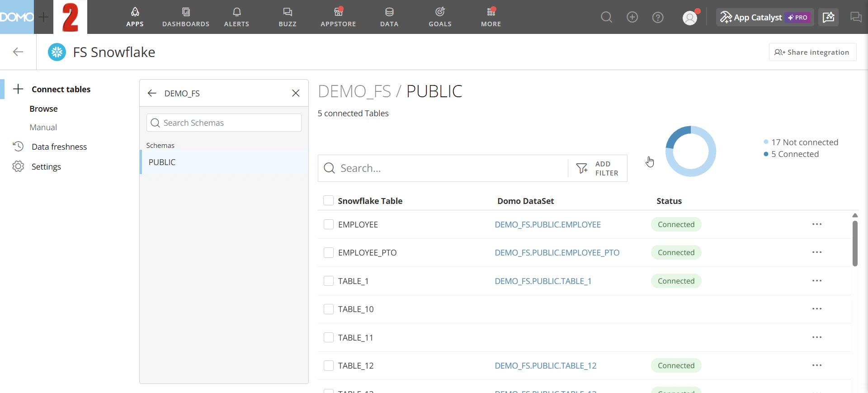Click the Data freshness clock icon
The height and width of the screenshot is (393, 868).
point(18,147)
